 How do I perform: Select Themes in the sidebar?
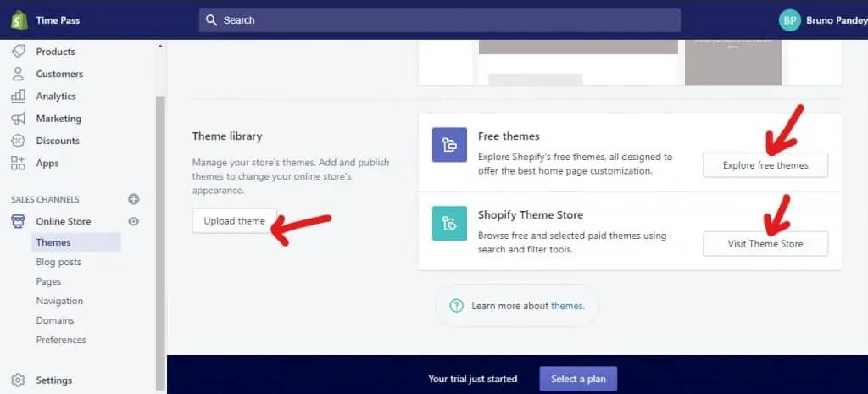point(53,242)
